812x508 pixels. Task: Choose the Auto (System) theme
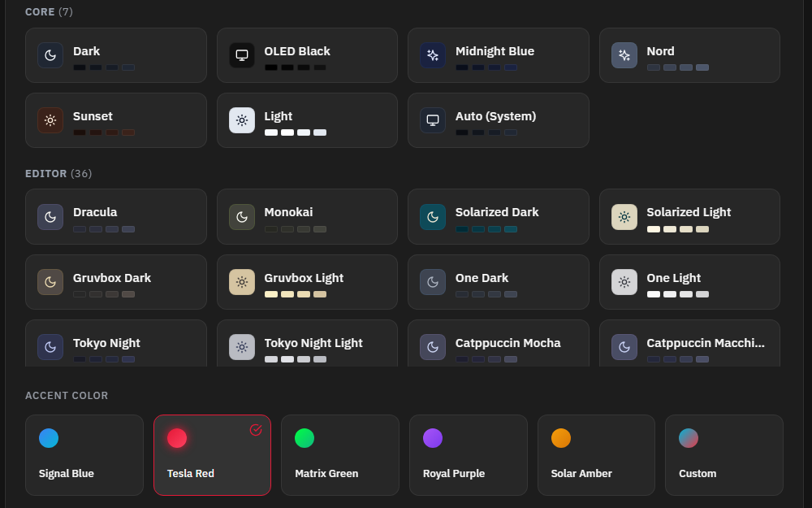tap(499, 120)
